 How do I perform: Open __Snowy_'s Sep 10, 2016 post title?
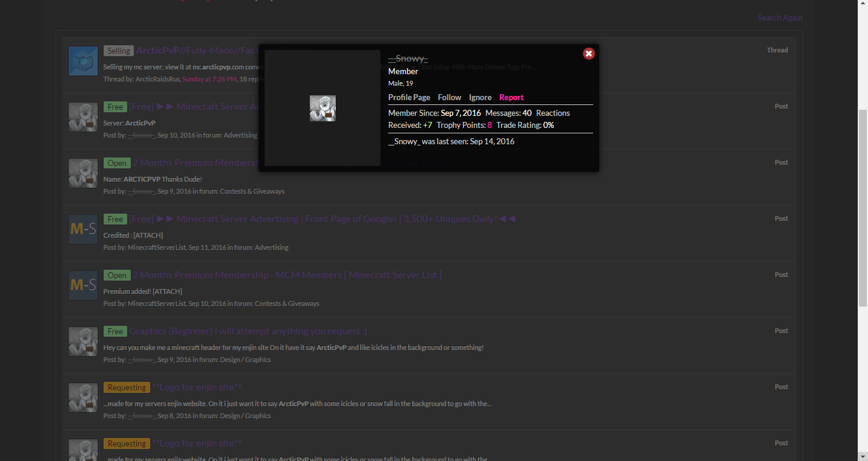tap(193, 107)
